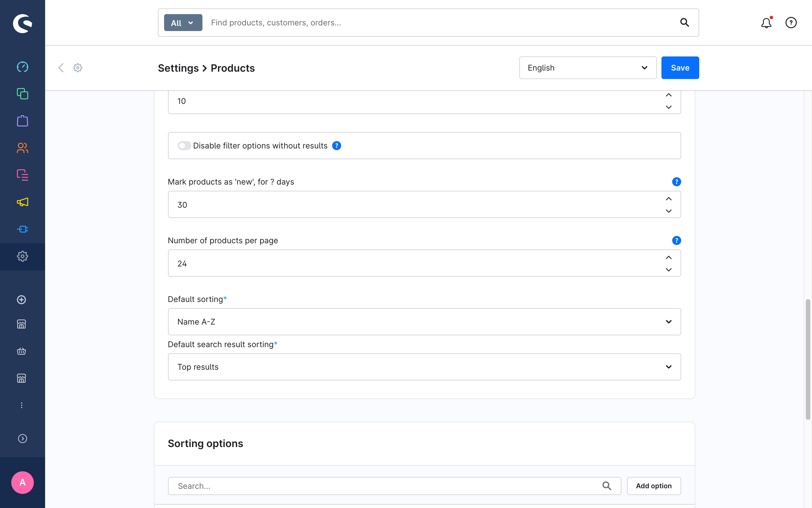Expand the sidebar with the arrow circle icon
Image resolution: width=812 pixels, height=508 pixels.
click(x=23, y=439)
